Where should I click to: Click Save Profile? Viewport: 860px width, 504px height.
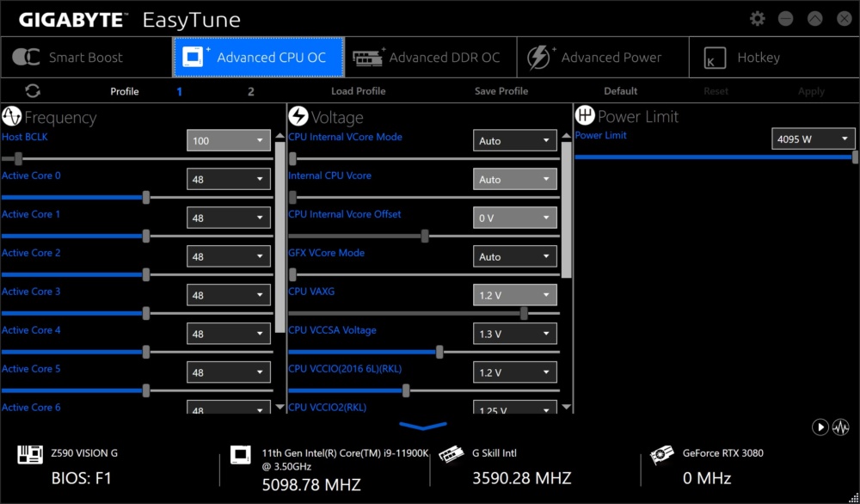coord(501,91)
